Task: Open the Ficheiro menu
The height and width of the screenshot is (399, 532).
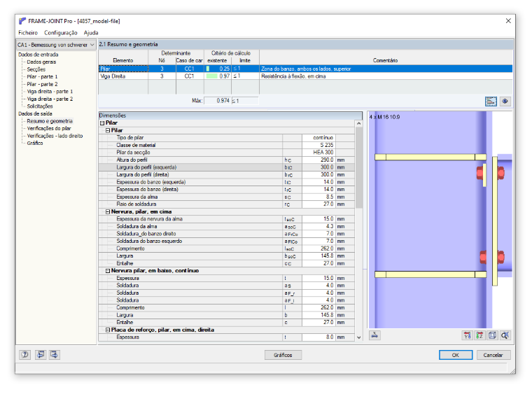Action: pos(28,33)
